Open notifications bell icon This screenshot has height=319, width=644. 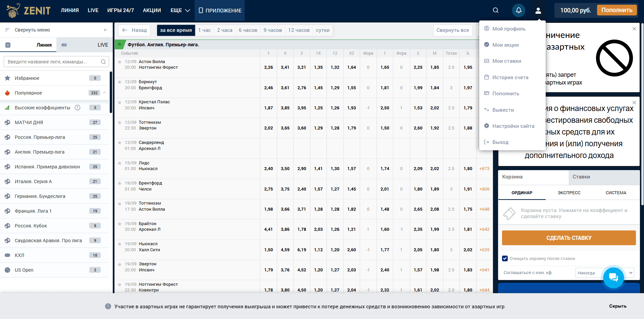point(518,10)
